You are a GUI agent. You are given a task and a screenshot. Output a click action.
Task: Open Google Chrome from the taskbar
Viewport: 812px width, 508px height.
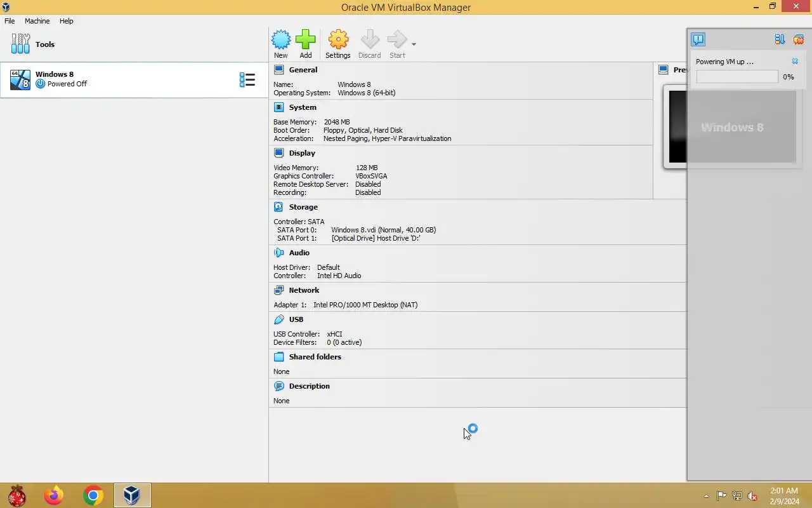(93, 495)
